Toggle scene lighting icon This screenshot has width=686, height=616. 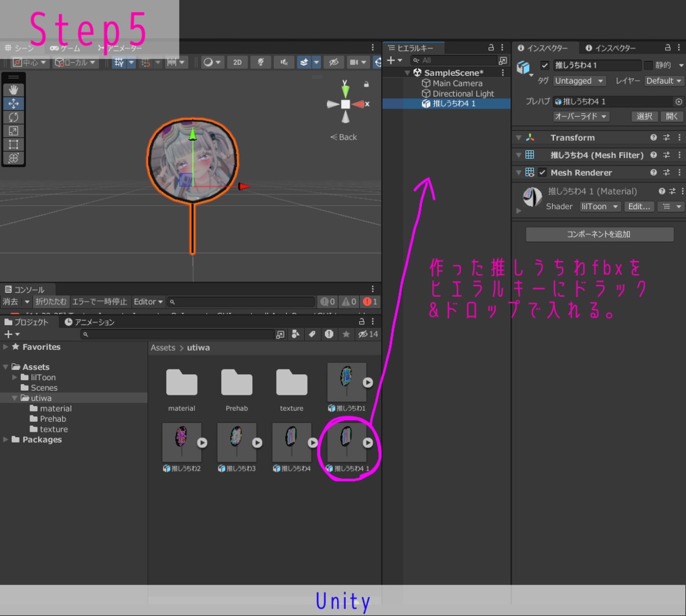pyautogui.click(x=261, y=62)
